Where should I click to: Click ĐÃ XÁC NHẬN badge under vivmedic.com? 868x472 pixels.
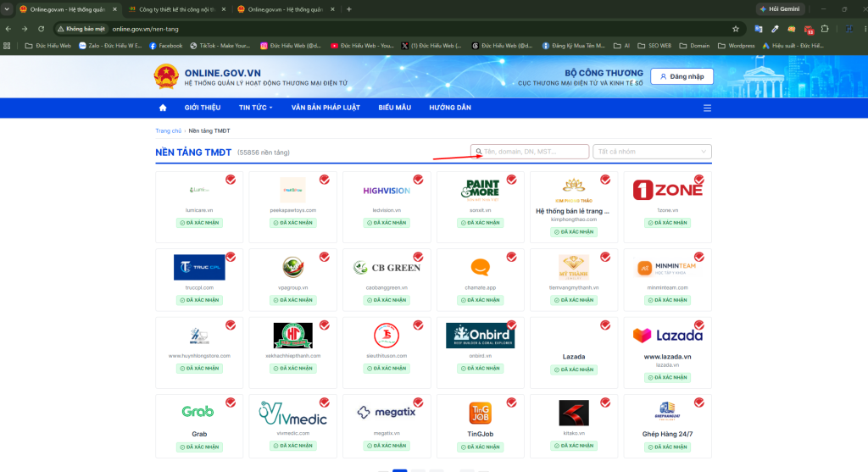[292, 446]
